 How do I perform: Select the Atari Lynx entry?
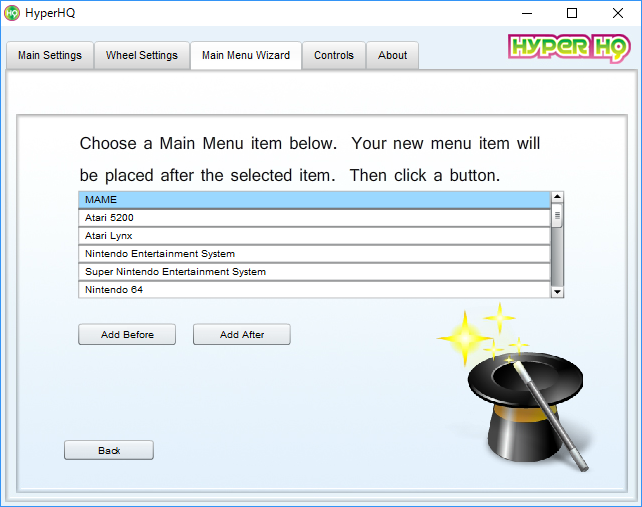coord(314,236)
